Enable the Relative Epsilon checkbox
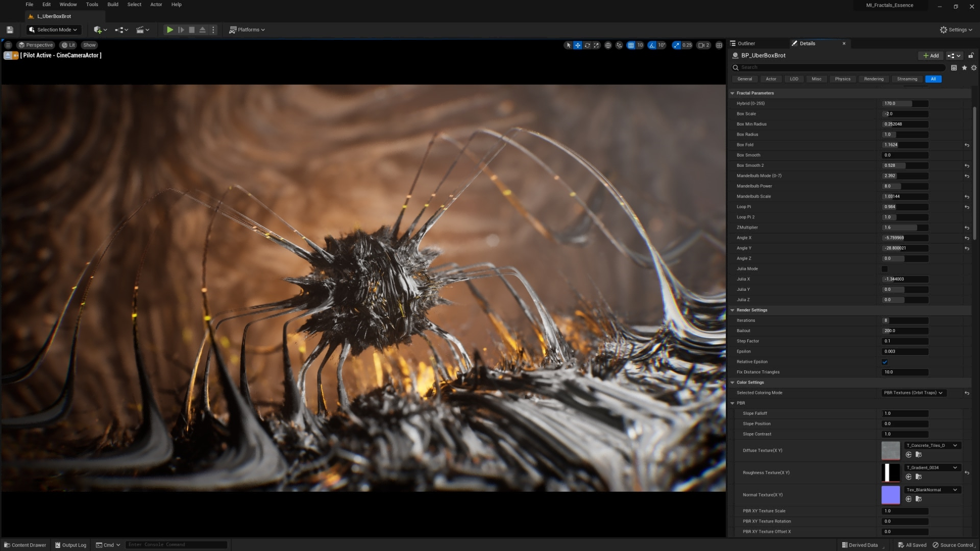The width and height of the screenshot is (980, 551). (885, 362)
